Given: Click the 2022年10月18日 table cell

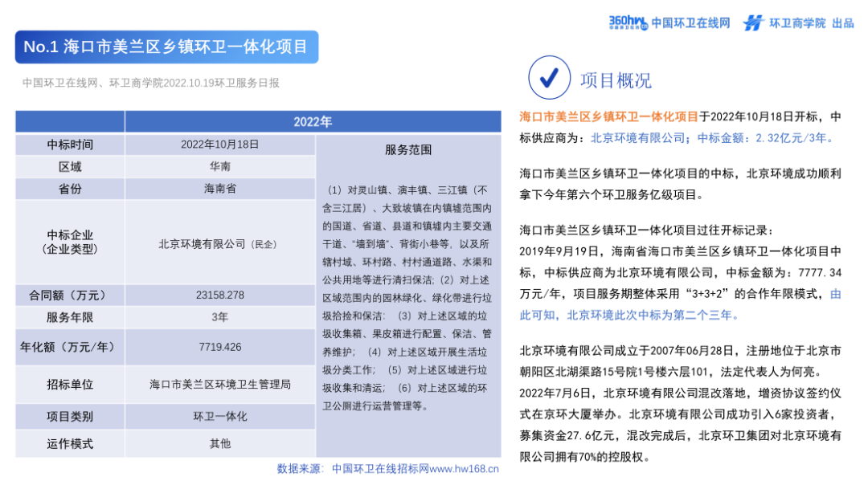Looking at the screenshot, I should pos(219,145).
